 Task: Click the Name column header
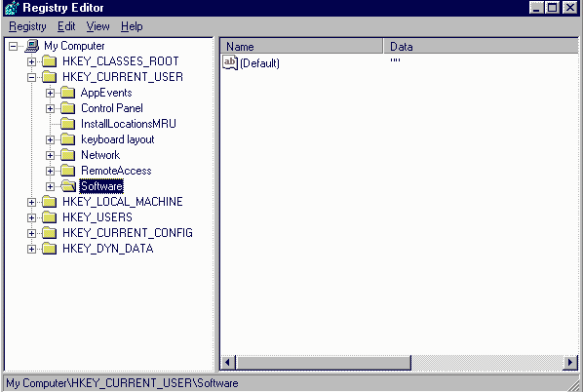[301, 47]
